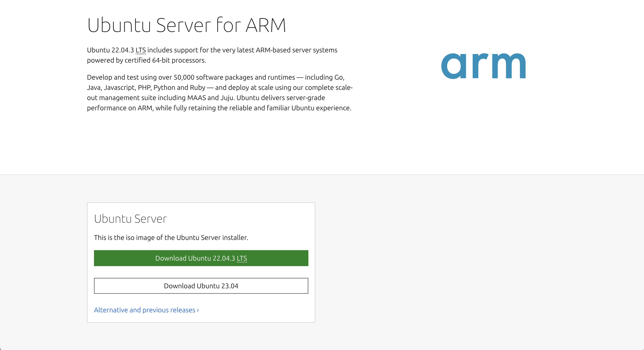Click 'familiar Ubuntu experience' text
Viewport: 644px width, 350px height.
click(309, 108)
